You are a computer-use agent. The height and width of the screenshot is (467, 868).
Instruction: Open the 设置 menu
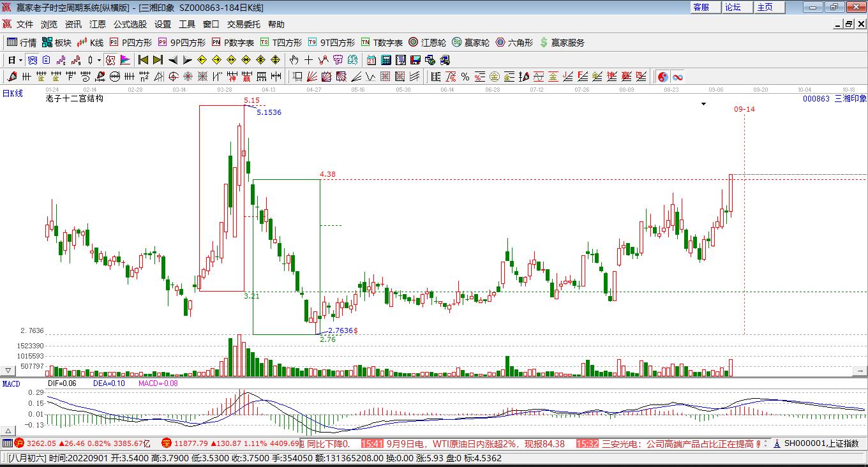163,24
